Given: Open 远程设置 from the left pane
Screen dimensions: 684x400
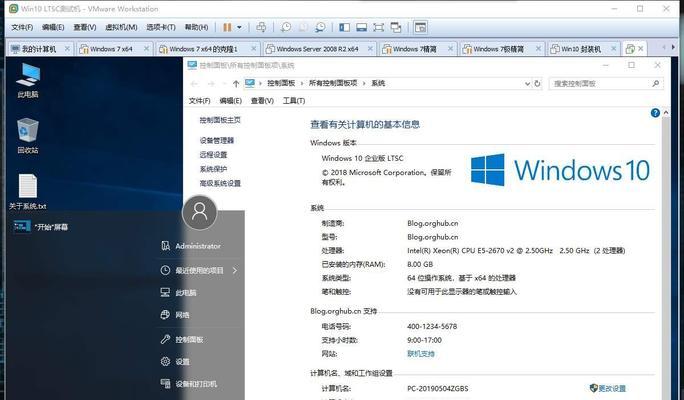Looking at the screenshot, I should 213,155.
